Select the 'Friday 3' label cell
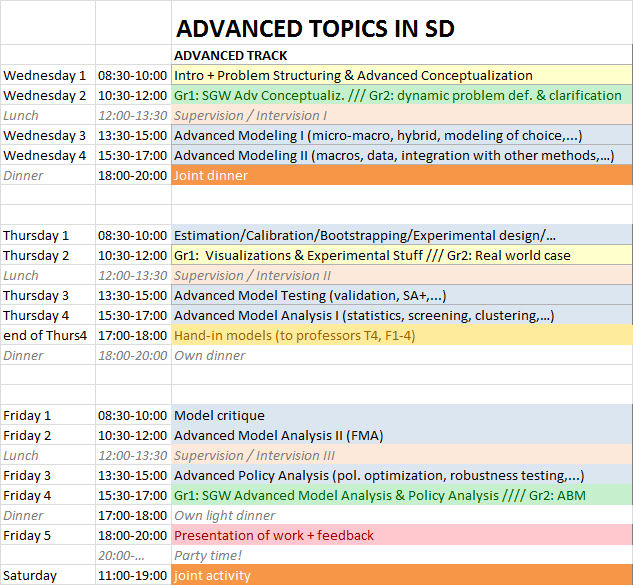 coord(48,475)
